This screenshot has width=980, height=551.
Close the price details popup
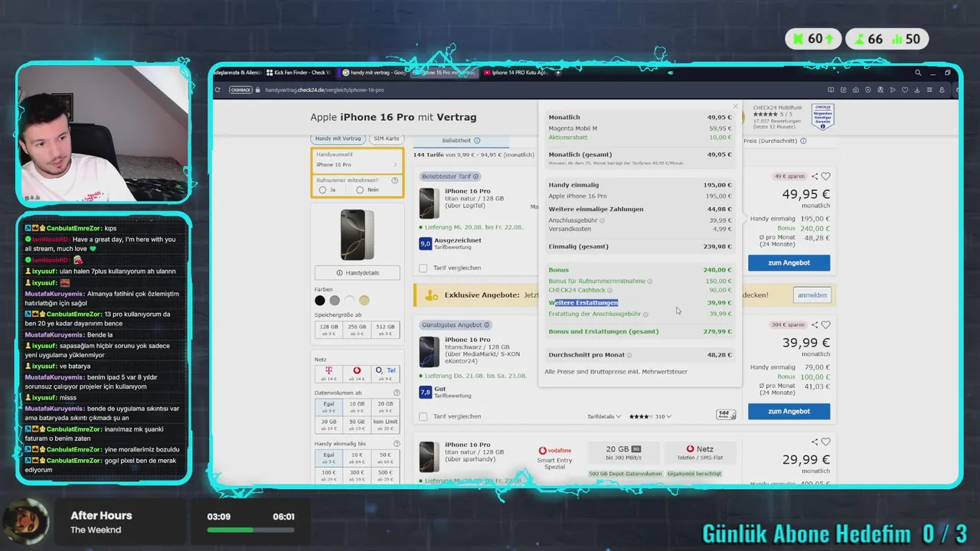[735, 106]
